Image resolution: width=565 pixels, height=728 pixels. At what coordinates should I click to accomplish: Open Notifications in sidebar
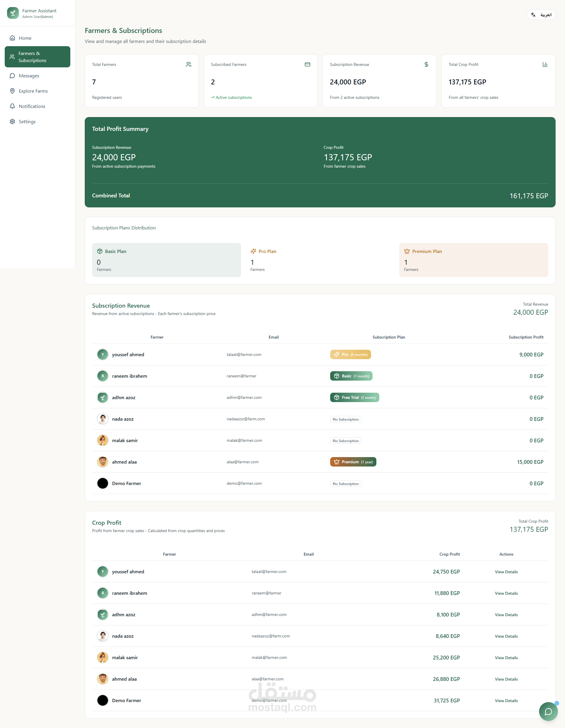pyautogui.click(x=32, y=106)
